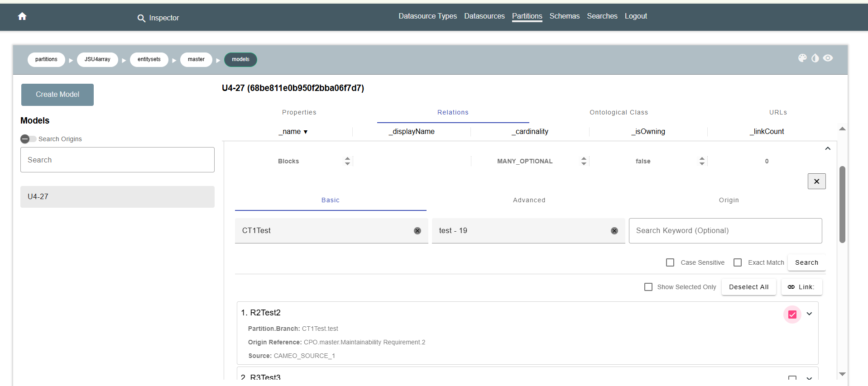Screen dimensions: 868x386
Task: Clear the test - 19 field selection
Action: point(614,231)
